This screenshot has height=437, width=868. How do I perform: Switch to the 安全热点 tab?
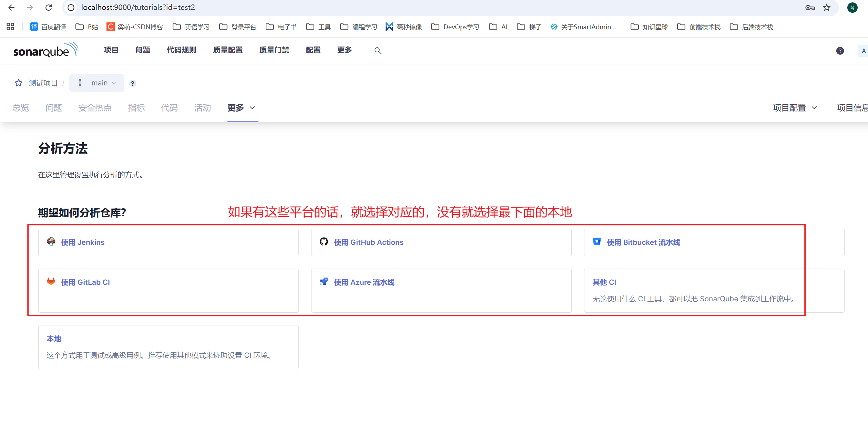[95, 108]
